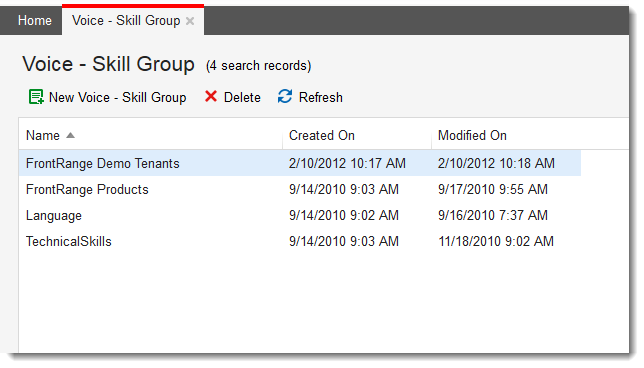Sort by the Modified On column header
This screenshot has width=644, height=368.
[x=472, y=135]
